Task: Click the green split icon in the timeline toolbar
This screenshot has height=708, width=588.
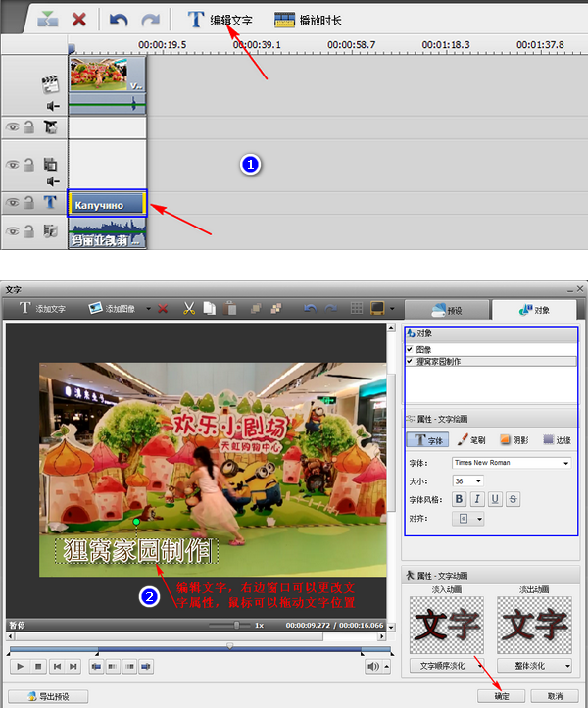Action: [47, 20]
